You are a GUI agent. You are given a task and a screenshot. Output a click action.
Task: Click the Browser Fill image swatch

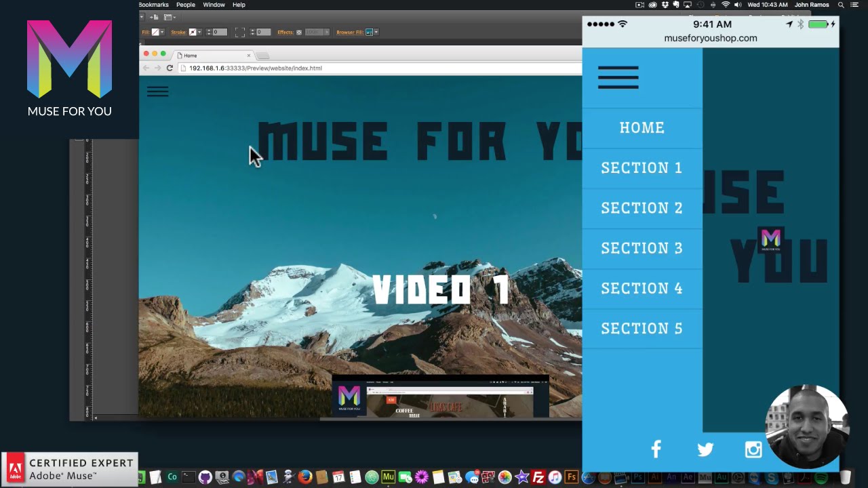tap(369, 32)
